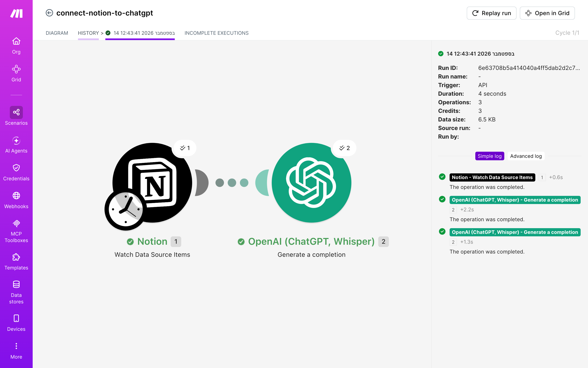Click the Data size value 6.5 KB
The image size is (588, 368).
coord(487,120)
